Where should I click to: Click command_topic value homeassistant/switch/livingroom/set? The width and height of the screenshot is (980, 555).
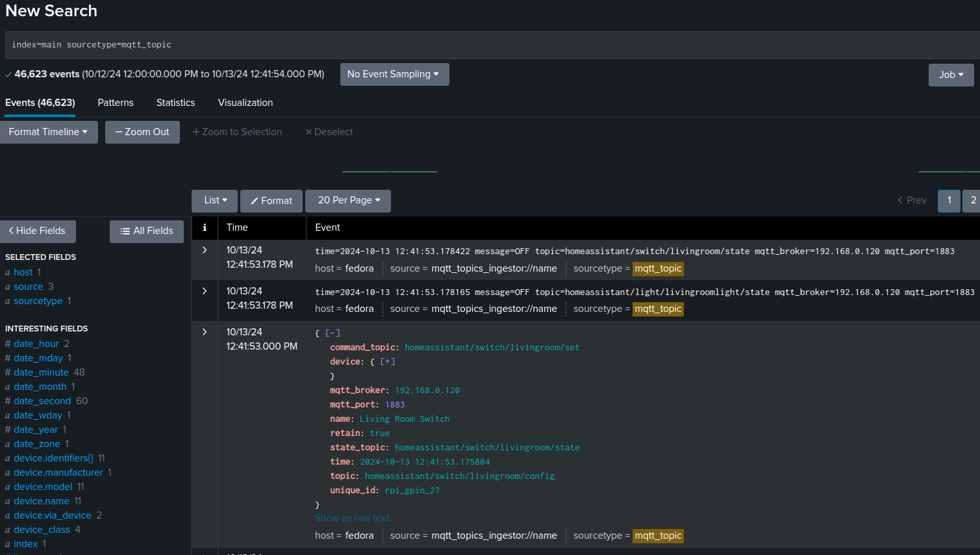492,348
